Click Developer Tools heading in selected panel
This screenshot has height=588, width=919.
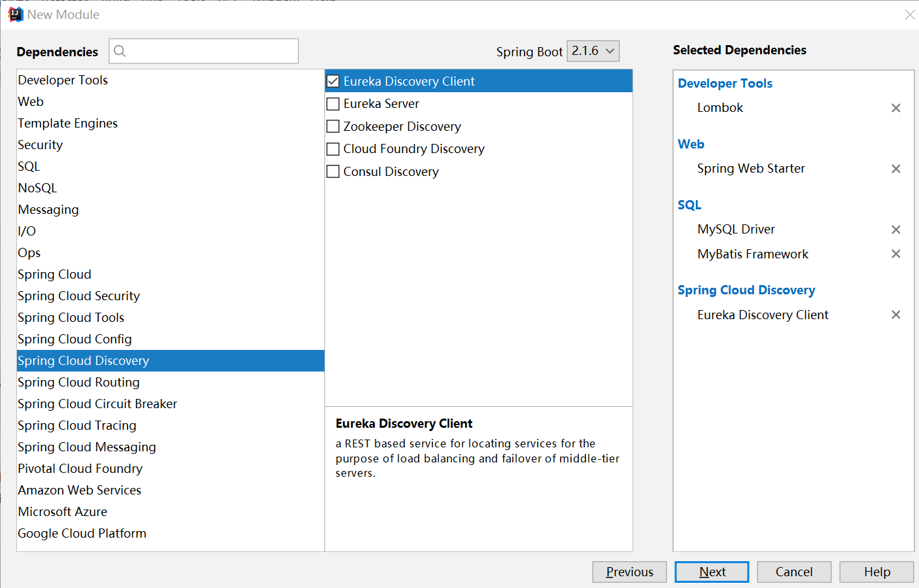[x=725, y=83]
